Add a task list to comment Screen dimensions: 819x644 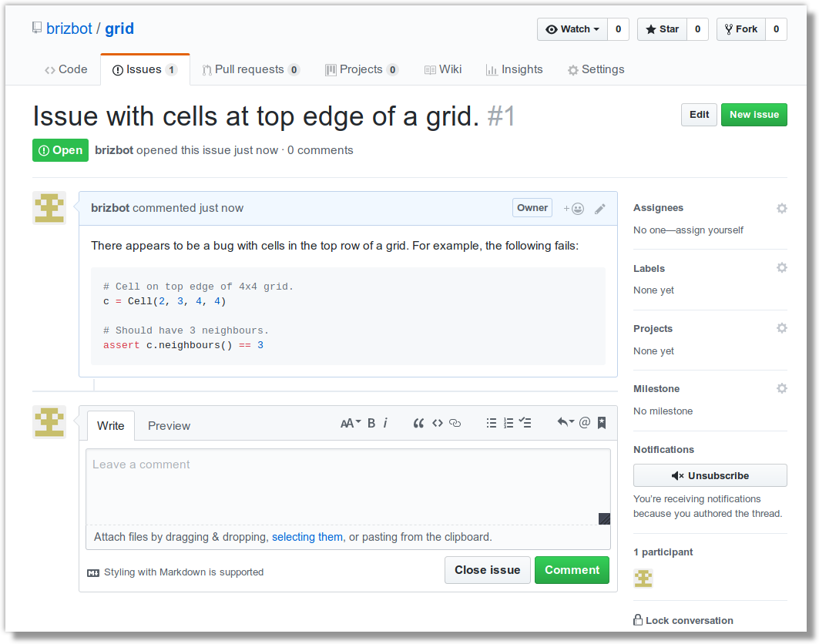[525, 423]
